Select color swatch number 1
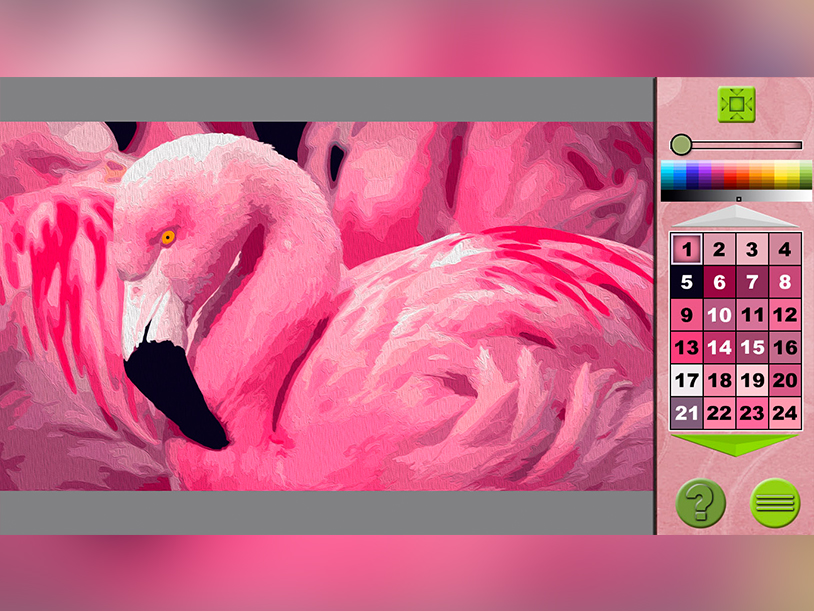 pyautogui.click(x=686, y=249)
